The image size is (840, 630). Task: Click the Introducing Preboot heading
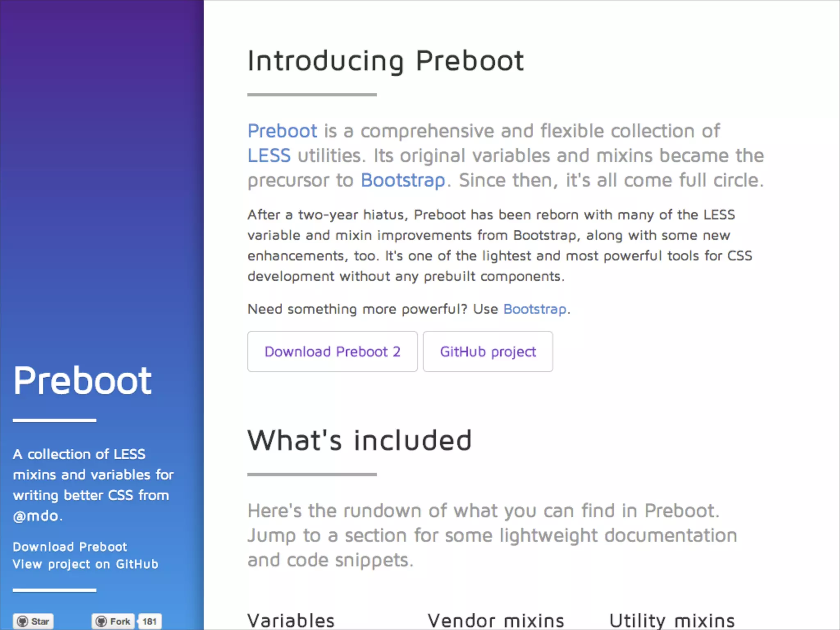(x=386, y=61)
